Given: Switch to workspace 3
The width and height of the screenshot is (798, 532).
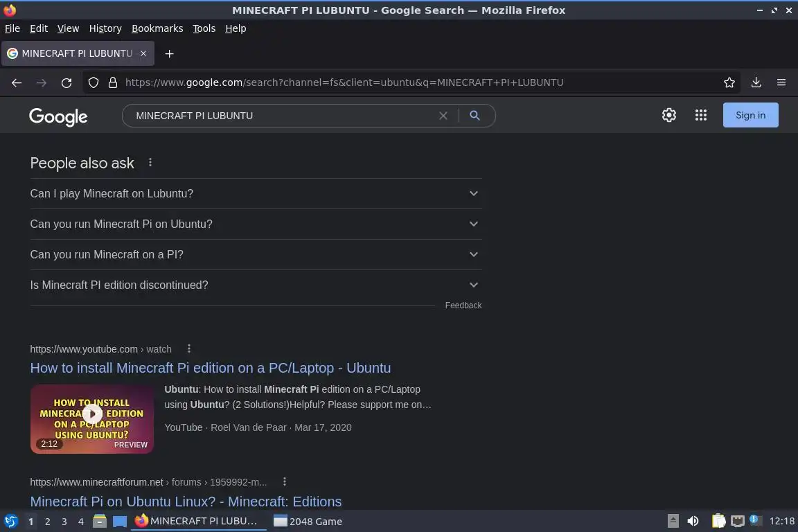Looking at the screenshot, I should pos(64,522).
